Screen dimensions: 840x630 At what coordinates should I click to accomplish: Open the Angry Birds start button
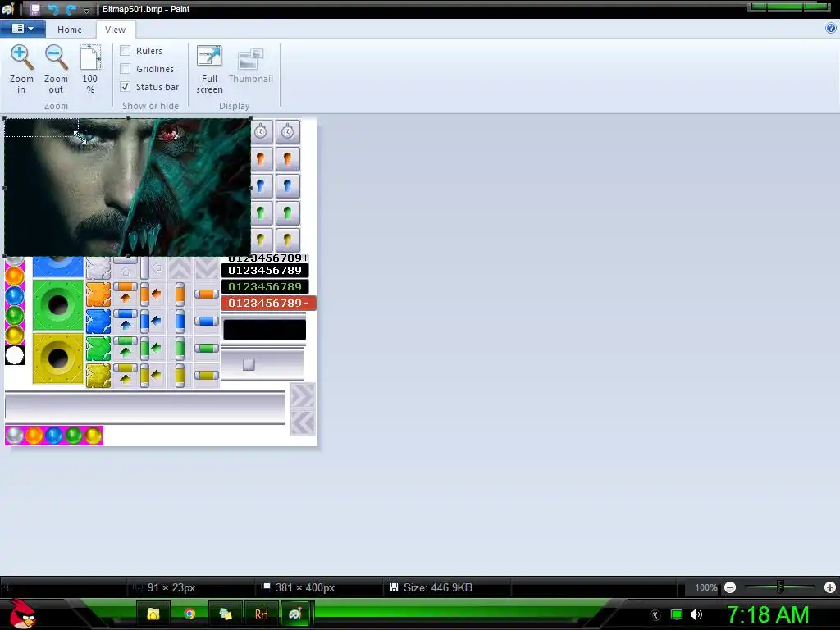[x=22, y=614]
